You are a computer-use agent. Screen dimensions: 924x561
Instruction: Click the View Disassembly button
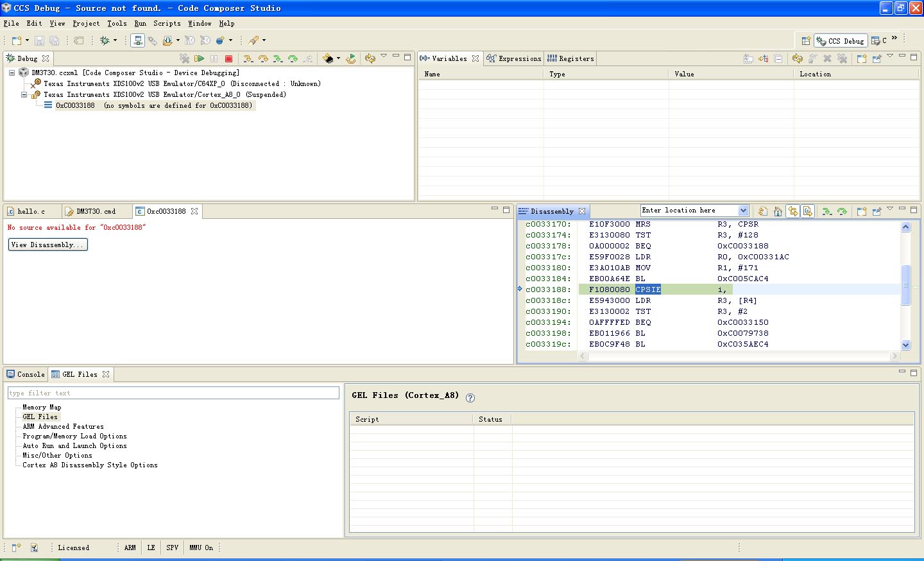(47, 245)
